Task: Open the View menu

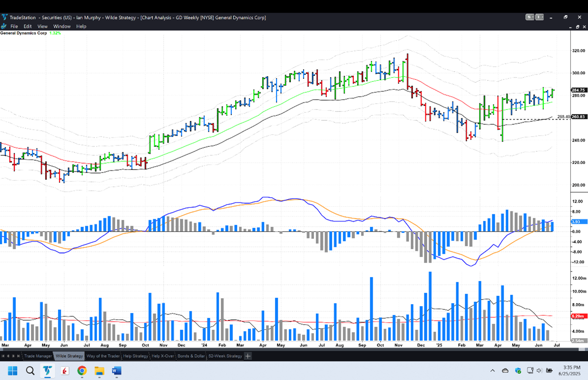Action: tap(42, 26)
